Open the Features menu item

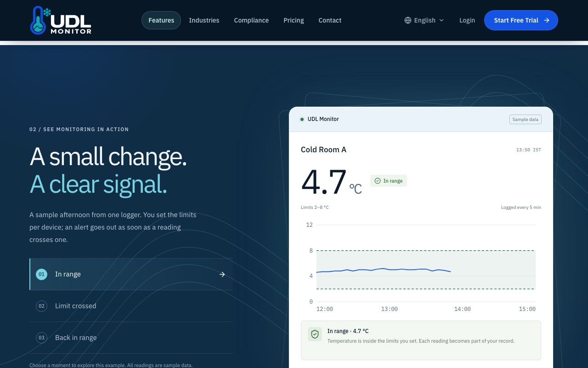click(x=161, y=20)
